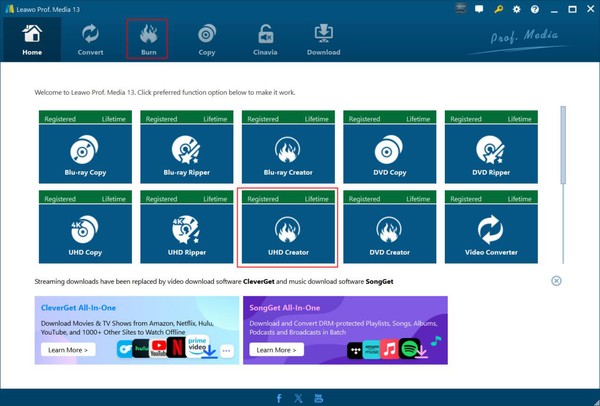This screenshot has width=600, height=406.
Task: Open the UHD Copy tile
Action: 85,227
